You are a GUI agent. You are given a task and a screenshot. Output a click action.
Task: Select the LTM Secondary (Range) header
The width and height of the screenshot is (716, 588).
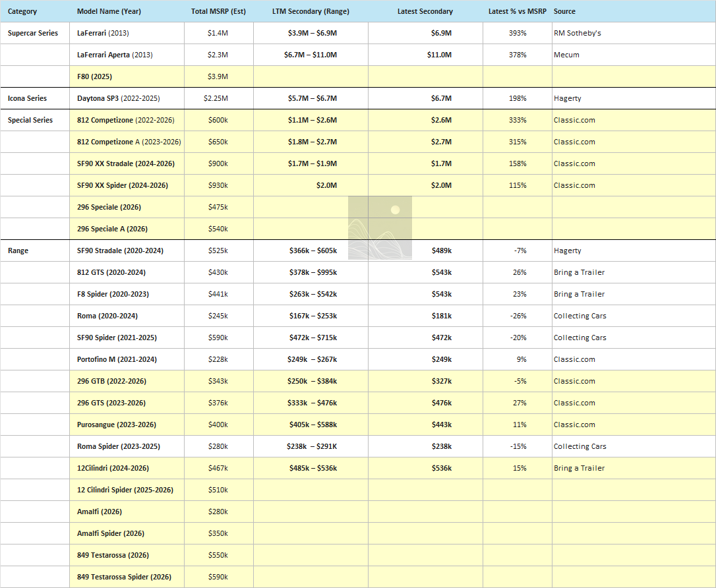tap(311, 11)
